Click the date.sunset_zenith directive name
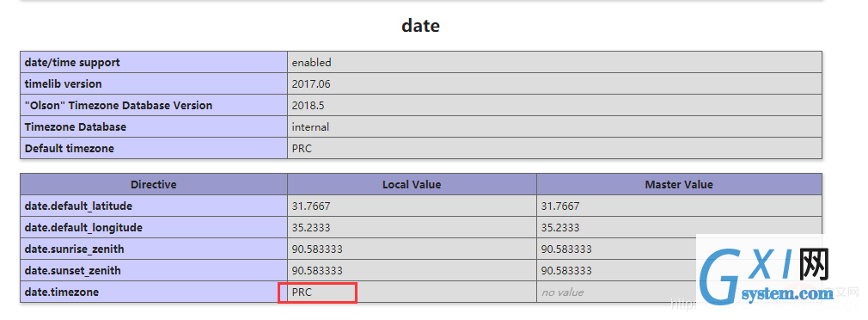The height and width of the screenshot is (320, 868). coord(72,271)
